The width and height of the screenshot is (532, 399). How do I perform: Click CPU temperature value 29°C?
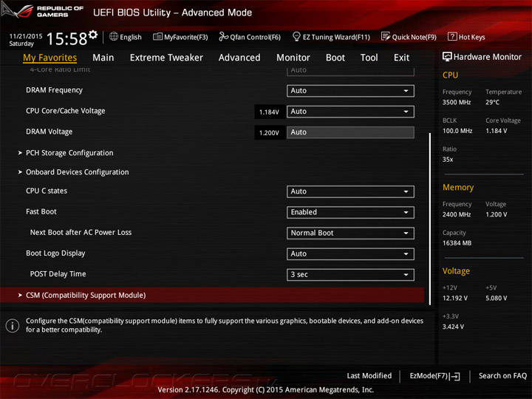pyautogui.click(x=492, y=102)
